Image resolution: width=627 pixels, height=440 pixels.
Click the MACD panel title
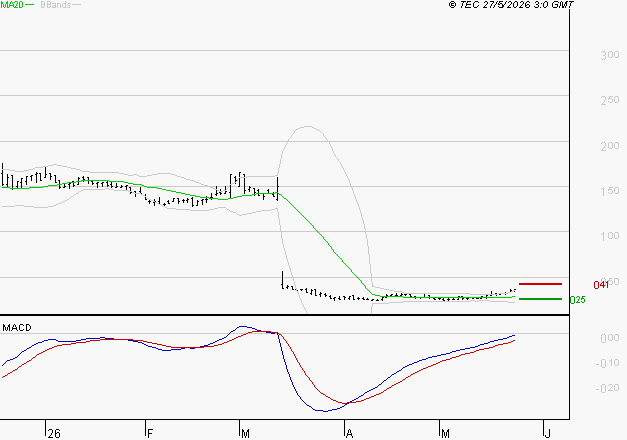17,328
